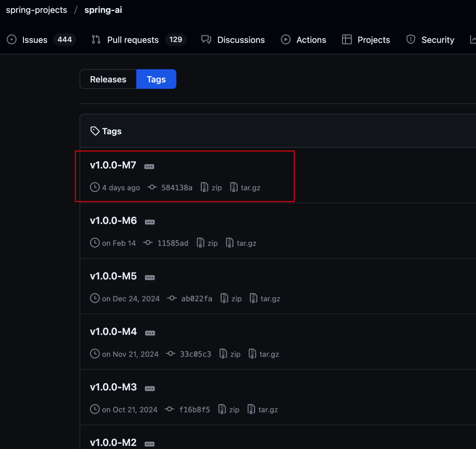
Task: Expand the v1.0.0-M4 ellipsis details
Action: click(x=150, y=333)
